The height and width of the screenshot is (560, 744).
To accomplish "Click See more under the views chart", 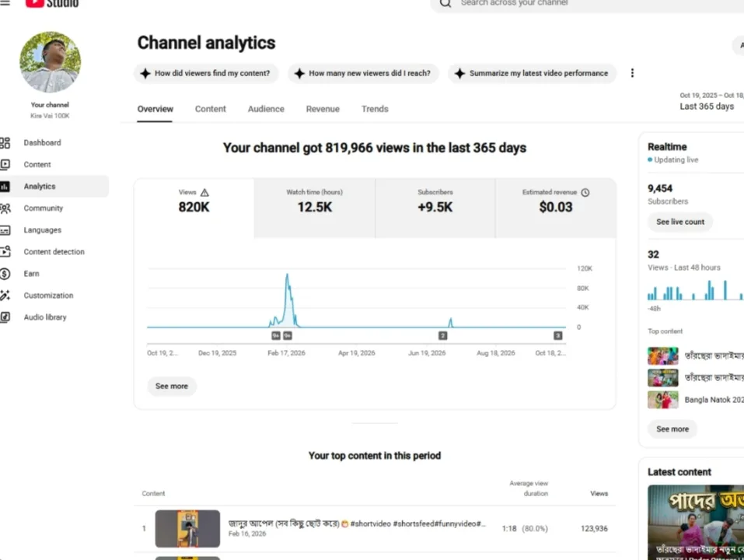I will [172, 387].
